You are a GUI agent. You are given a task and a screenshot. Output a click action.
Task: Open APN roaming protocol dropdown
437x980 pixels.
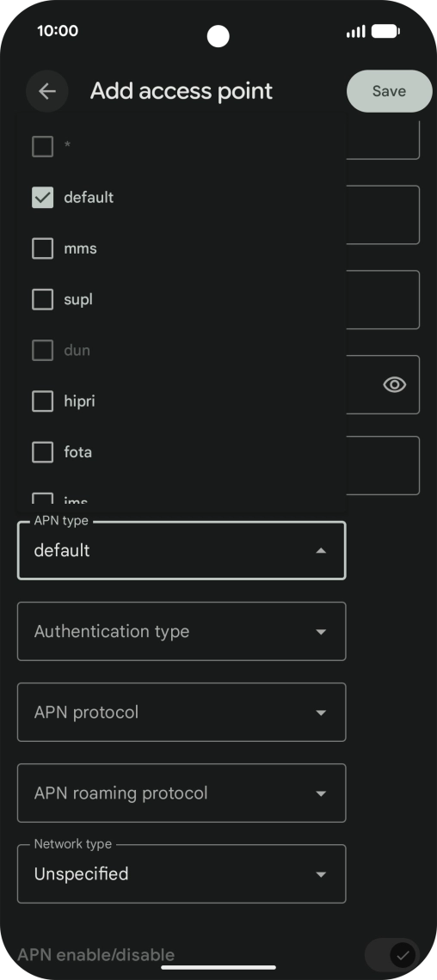tap(182, 793)
